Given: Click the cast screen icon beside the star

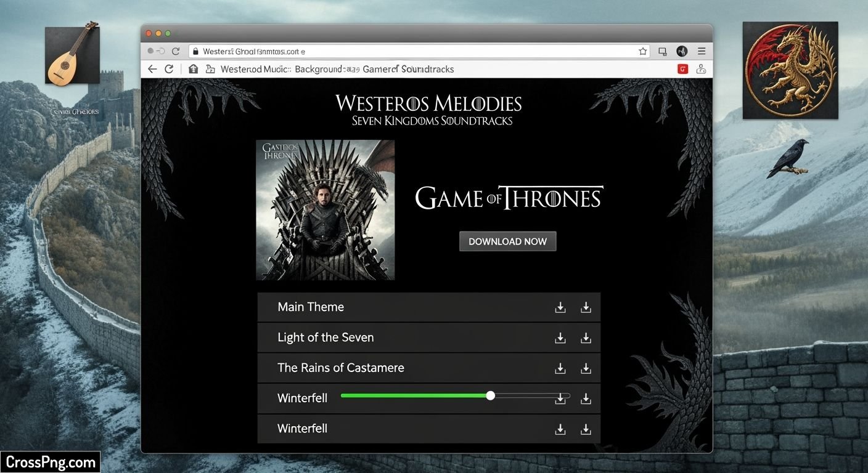Looking at the screenshot, I should (663, 51).
